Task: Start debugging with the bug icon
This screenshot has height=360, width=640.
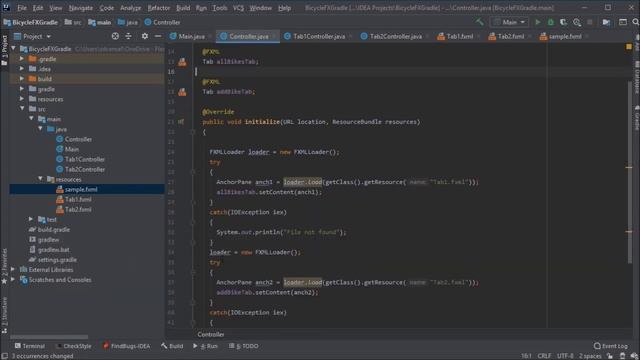Action: (551, 22)
